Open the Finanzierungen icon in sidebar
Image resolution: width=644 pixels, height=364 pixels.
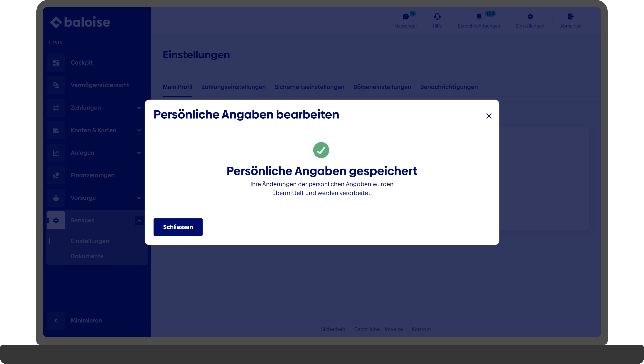click(x=56, y=175)
